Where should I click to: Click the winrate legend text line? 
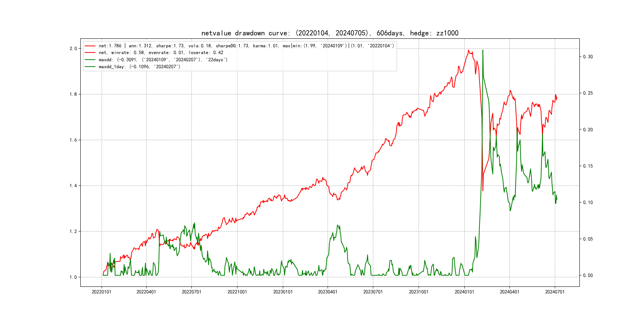tap(161, 53)
